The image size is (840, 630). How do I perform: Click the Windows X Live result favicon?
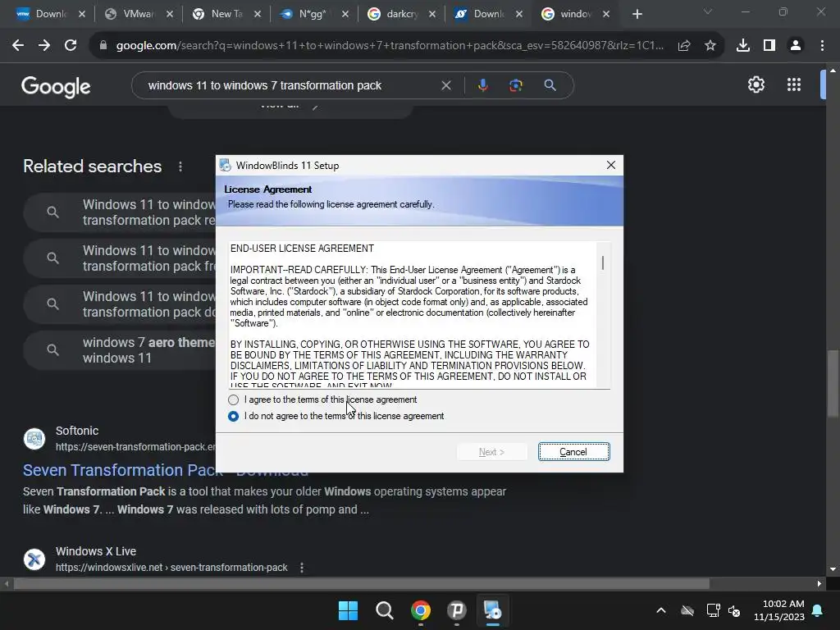34,559
